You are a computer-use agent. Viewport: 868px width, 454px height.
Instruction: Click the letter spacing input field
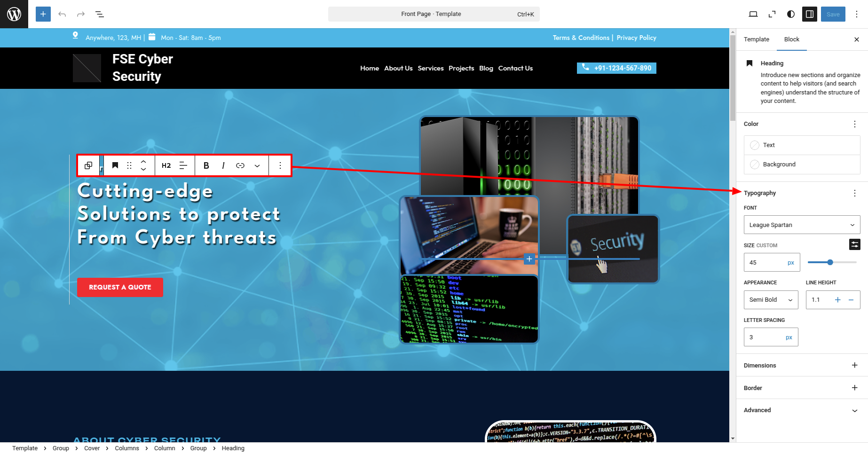(x=763, y=337)
